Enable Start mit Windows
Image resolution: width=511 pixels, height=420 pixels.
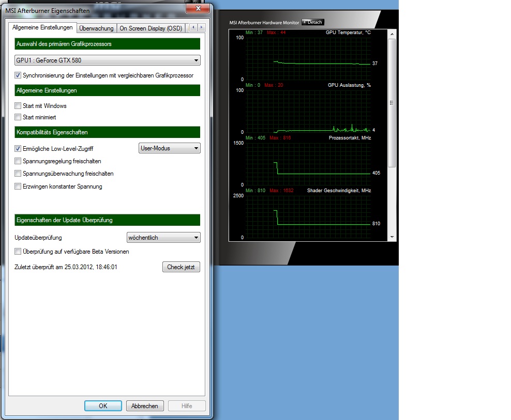(x=18, y=106)
